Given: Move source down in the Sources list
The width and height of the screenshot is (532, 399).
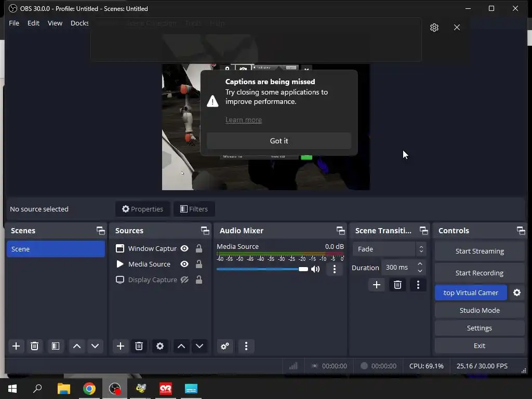Looking at the screenshot, I should [x=199, y=346].
